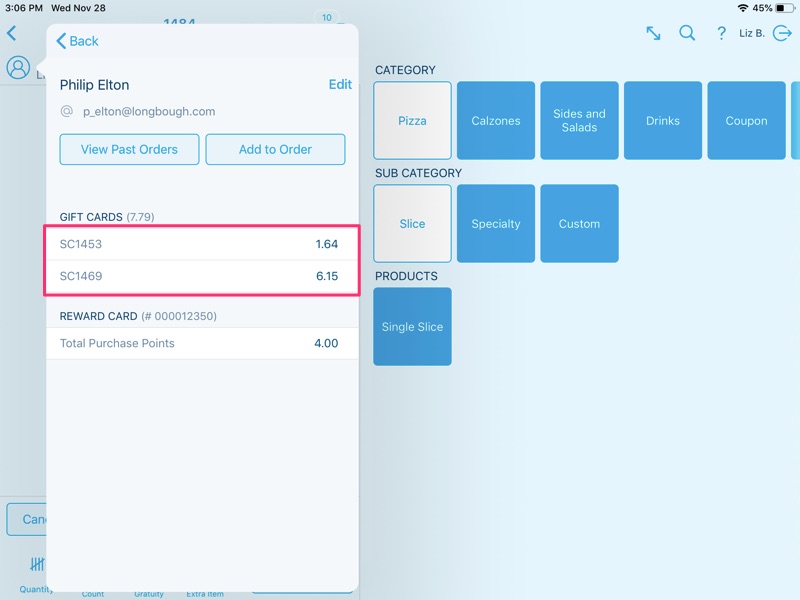This screenshot has width=800, height=600.
Task: Switch to the Calzones category
Action: pos(496,121)
